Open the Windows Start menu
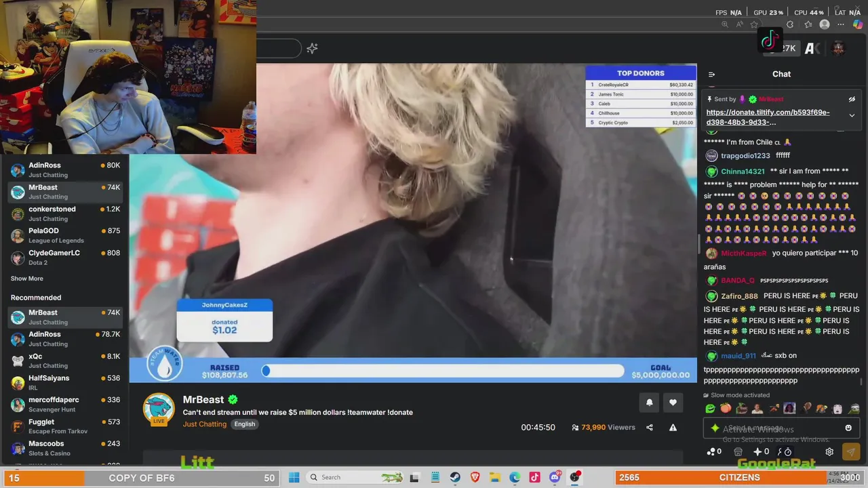 click(x=294, y=477)
